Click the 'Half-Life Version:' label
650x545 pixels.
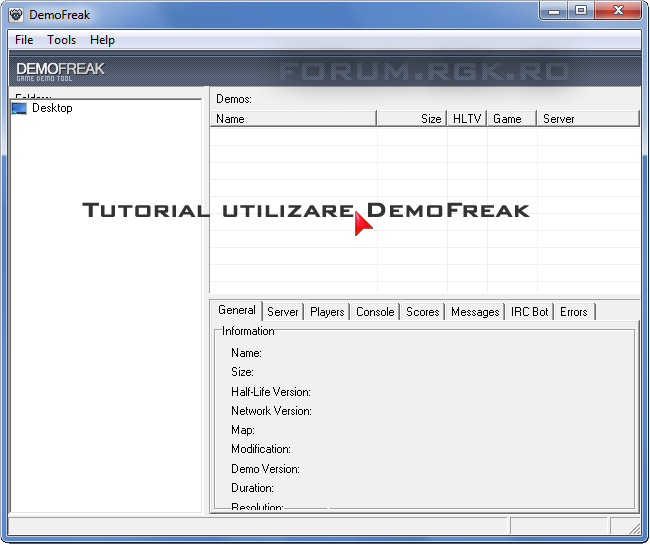coord(271,392)
